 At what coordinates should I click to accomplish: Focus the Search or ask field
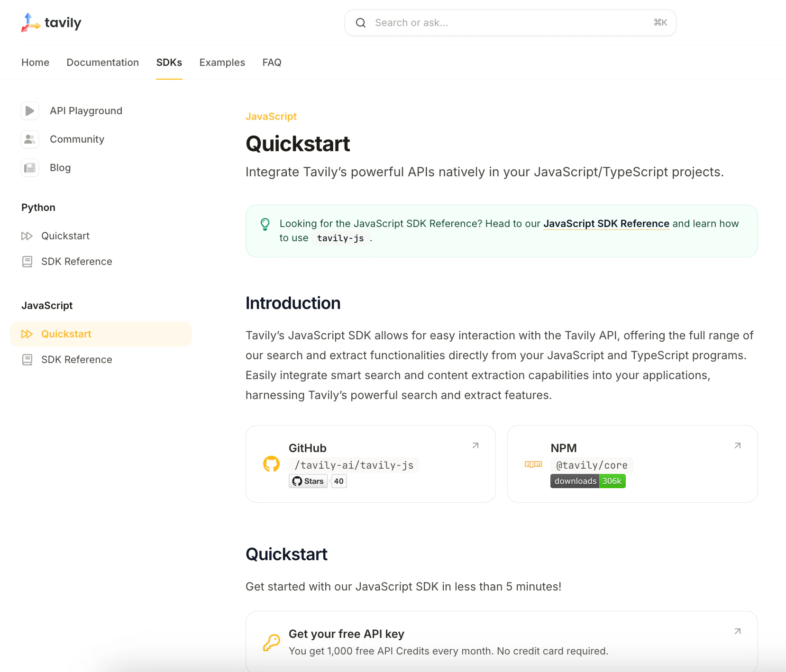pyautogui.click(x=511, y=23)
